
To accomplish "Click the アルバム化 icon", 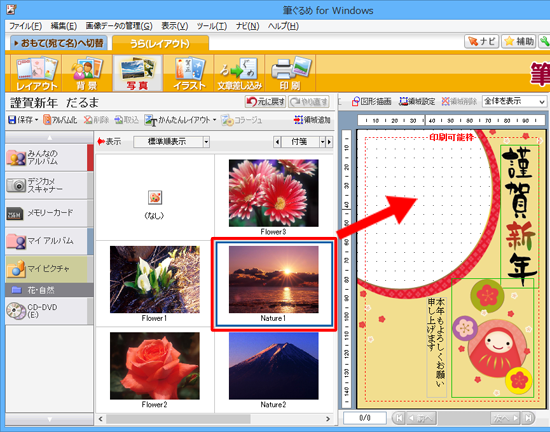I will [x=60, y=120].
